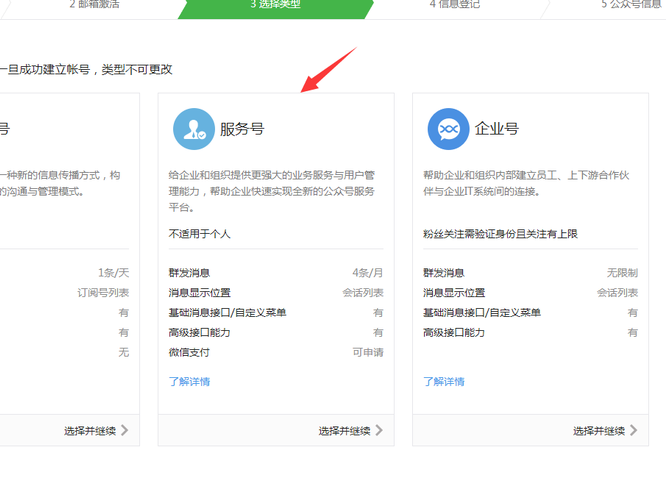Click the 服务号 title text
This screenshot has width=666, height=500.
[242, 129]
